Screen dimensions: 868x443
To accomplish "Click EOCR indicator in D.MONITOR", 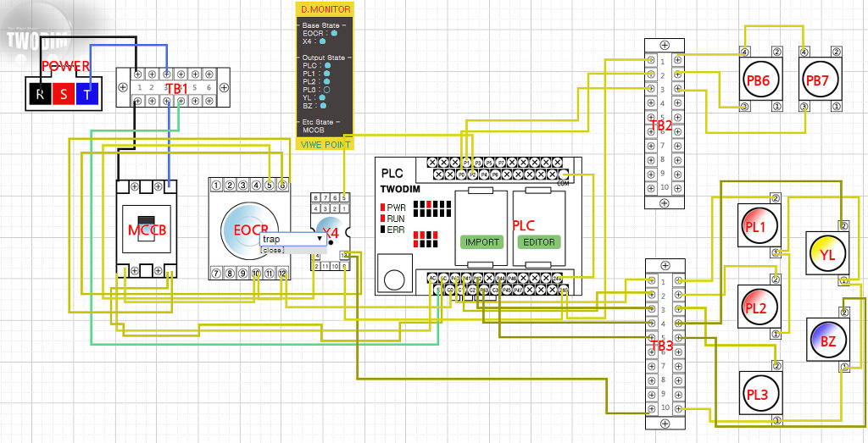I will coord(334,33).
